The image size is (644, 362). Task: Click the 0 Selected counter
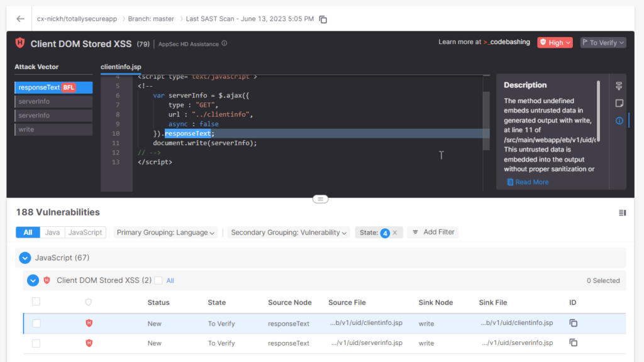click(x=603, y=281)
